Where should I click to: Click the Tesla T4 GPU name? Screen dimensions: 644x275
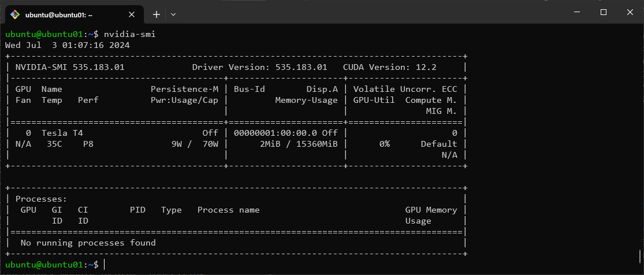62,133
